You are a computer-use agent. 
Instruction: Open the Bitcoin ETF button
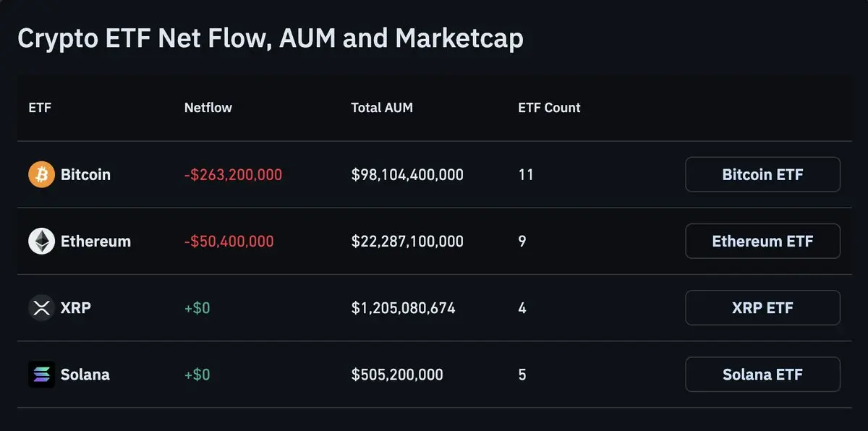(x=762, y=175)
